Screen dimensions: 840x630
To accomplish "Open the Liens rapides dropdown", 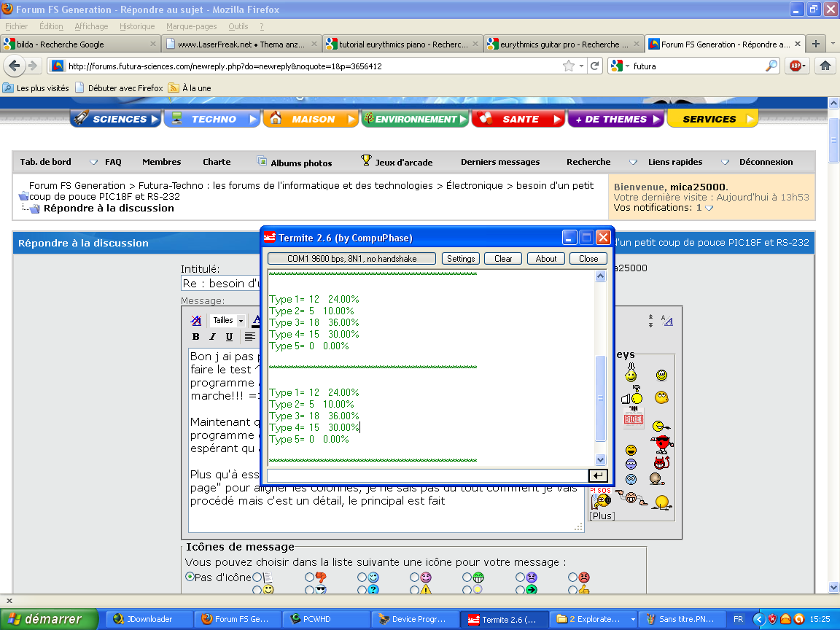I will point(725,162).
